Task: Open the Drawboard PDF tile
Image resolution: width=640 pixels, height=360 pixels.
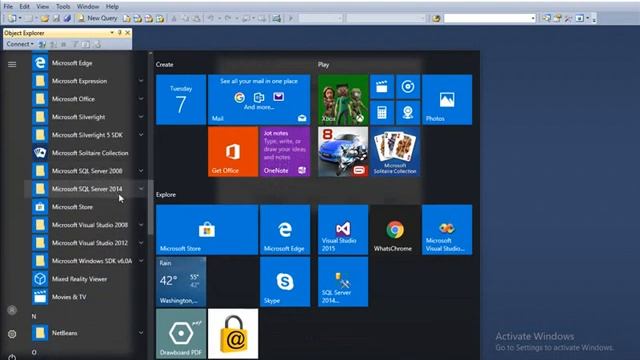Action: pyautogui.click(x=181, y=333)
